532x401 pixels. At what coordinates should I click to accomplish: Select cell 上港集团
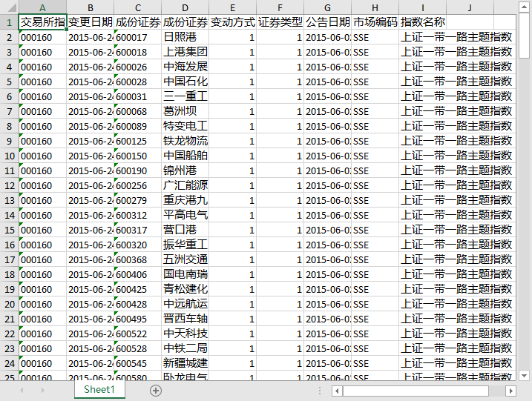185,52
